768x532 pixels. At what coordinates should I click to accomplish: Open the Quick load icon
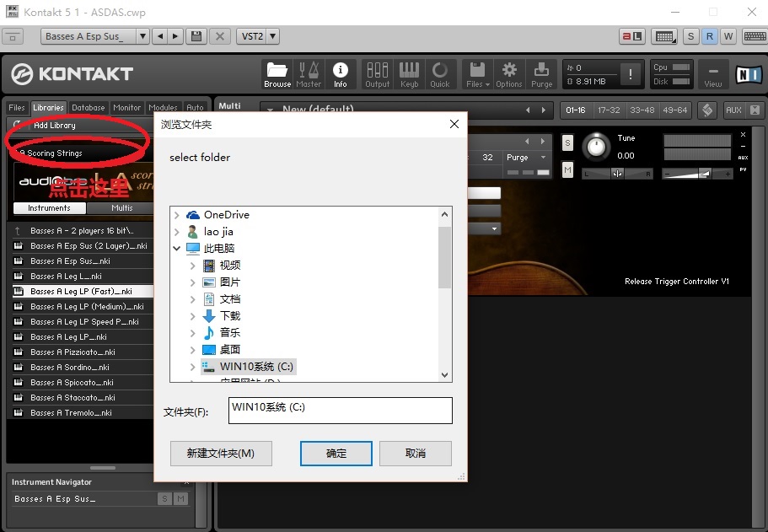click(x=439, y=74)
